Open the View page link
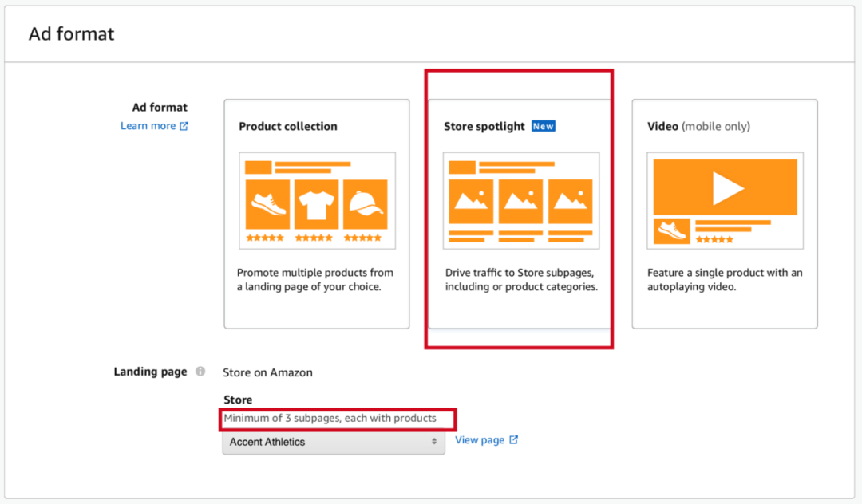The width and height of the screenshot is (862, 504). point(480,440)
